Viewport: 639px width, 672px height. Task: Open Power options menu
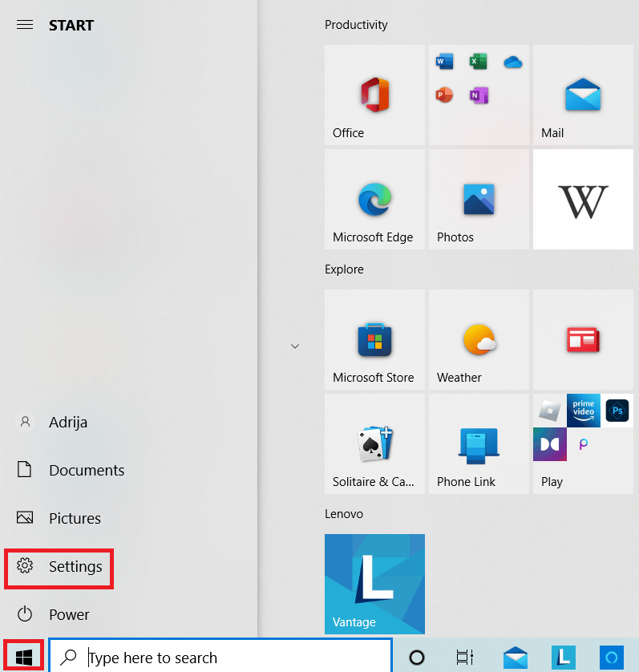53,614
